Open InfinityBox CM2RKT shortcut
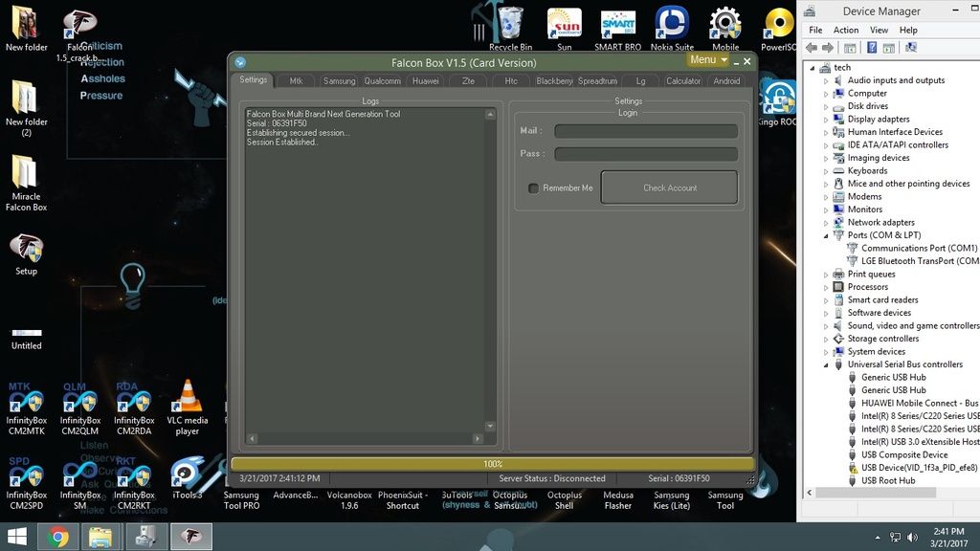This screenshot has height=551, width=980. (x=134, y=483)
